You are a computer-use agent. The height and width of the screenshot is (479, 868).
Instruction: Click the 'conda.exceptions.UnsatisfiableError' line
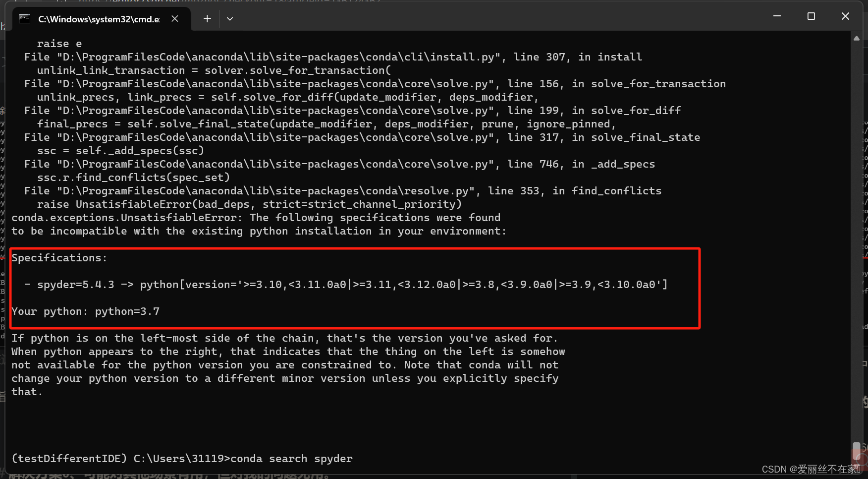click(x=256, y=218)
